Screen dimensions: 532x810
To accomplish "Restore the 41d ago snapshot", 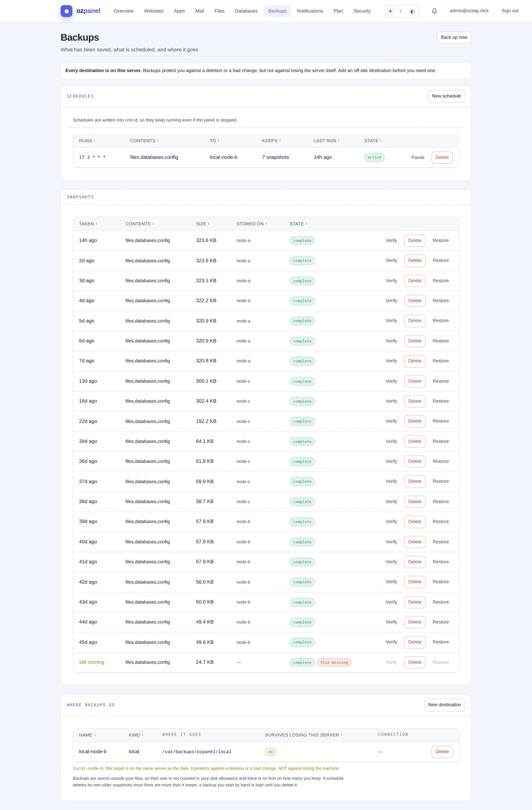I will pos(440,561).
